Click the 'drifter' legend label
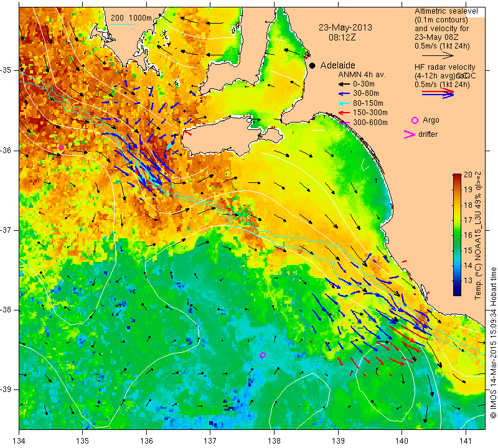 coord(428,134)
